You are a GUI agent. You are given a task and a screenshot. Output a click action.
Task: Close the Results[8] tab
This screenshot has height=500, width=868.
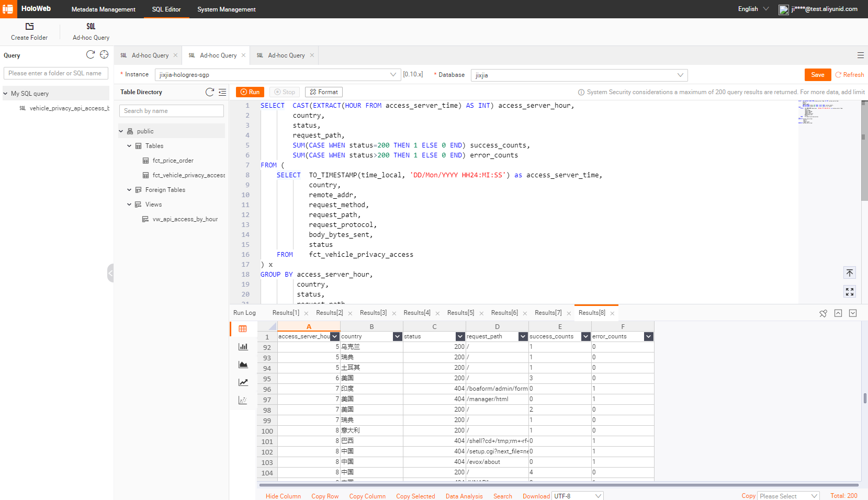612,313
